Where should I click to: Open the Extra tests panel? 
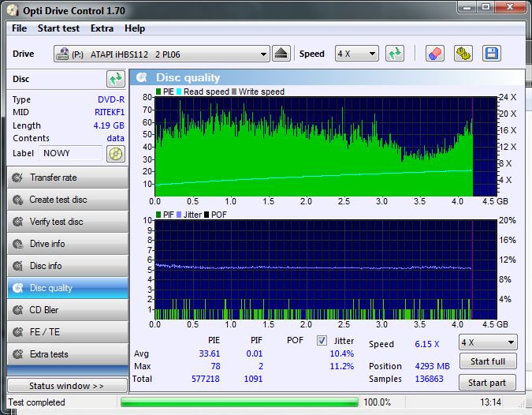coord(68,354)
